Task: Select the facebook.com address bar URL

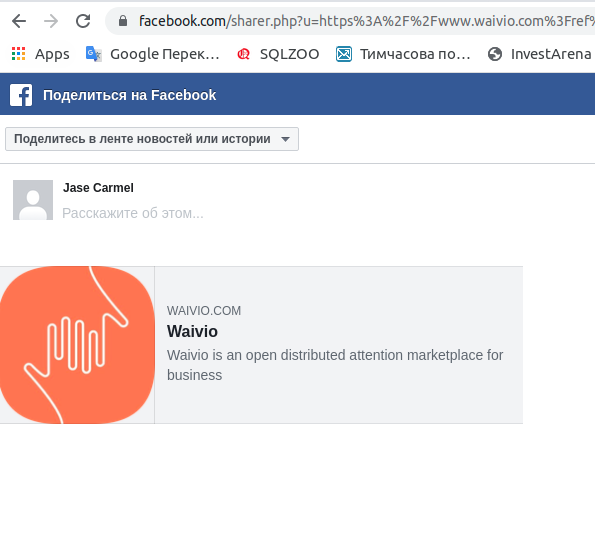Action: coord(367,21)
